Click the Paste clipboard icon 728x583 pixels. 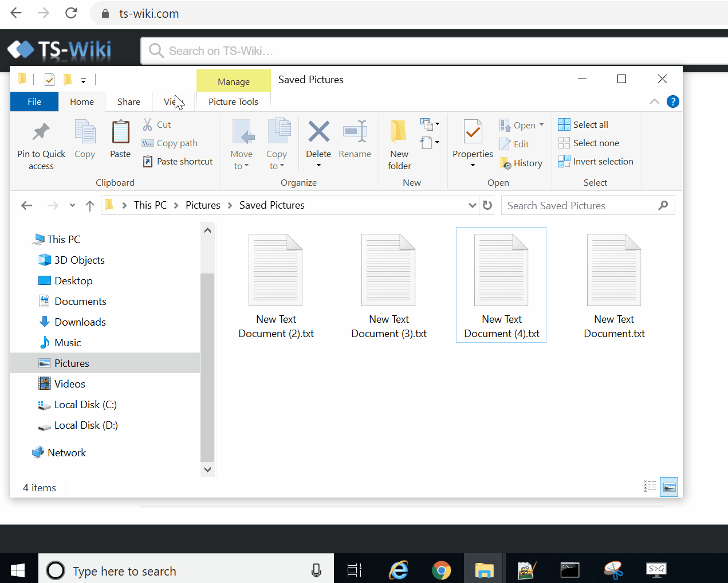(120, 133)
